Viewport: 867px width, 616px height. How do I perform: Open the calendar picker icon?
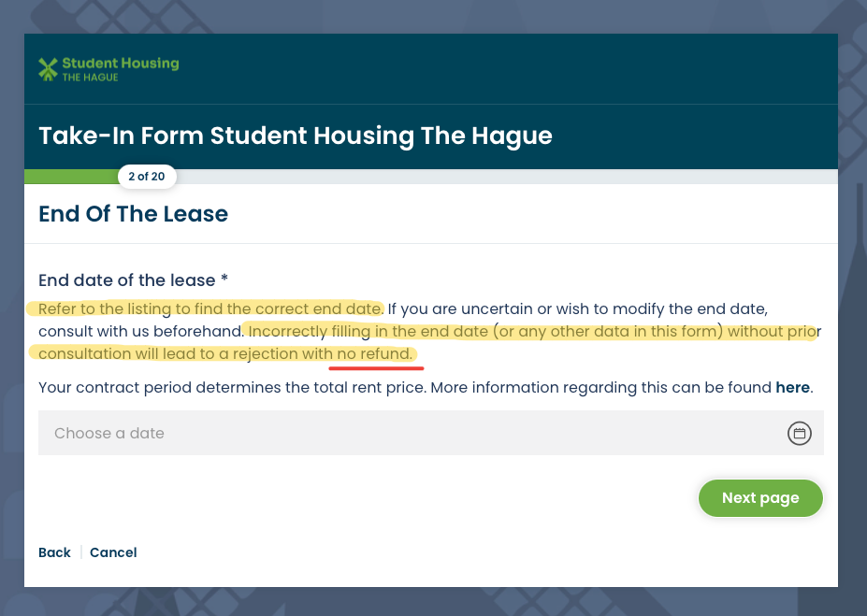[799, 434]
